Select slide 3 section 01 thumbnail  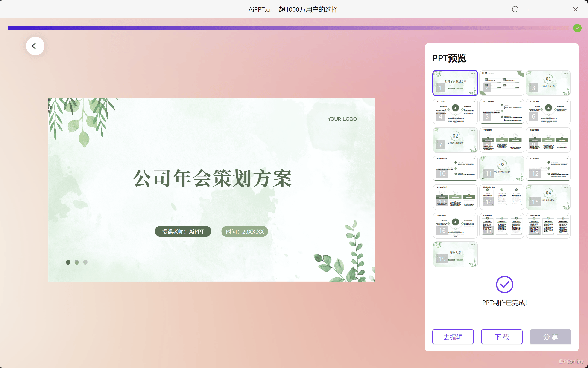click(x=548, y=83)
